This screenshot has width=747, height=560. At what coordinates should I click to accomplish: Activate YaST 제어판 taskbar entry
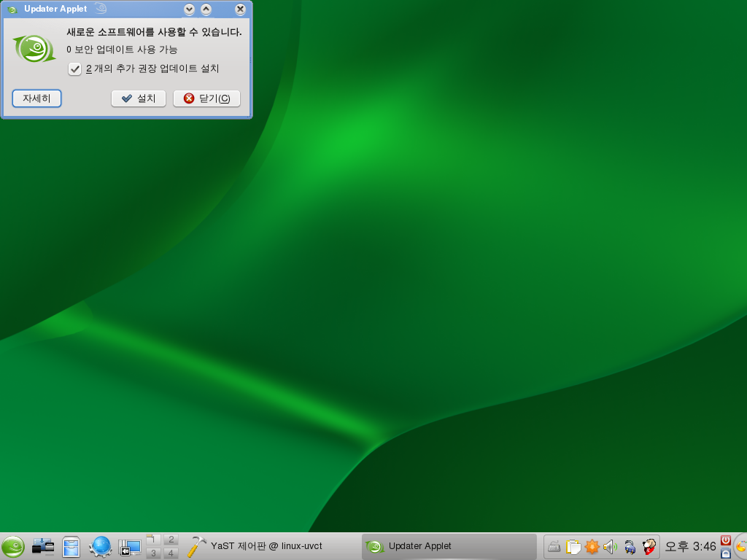point(271,546)
